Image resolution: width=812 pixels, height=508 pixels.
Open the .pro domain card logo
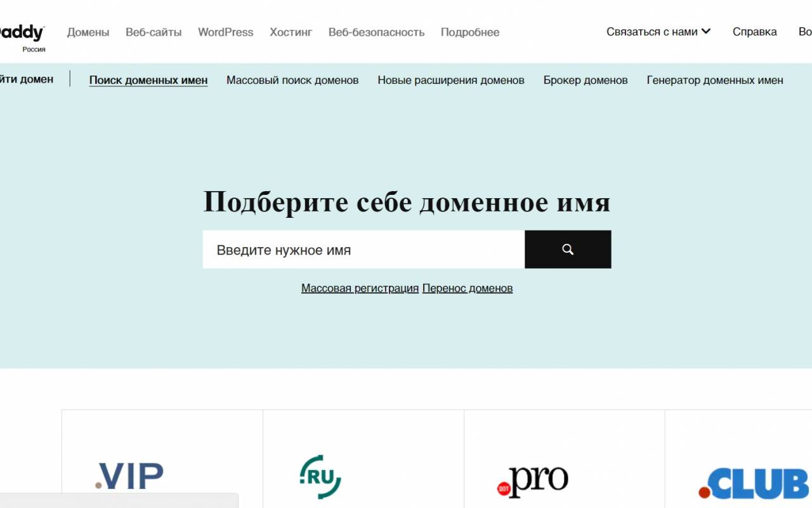pos(532,482)
